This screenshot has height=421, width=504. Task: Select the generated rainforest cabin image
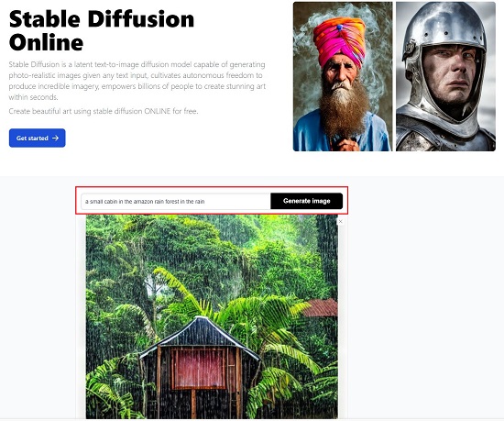click(x=212, y=316)
